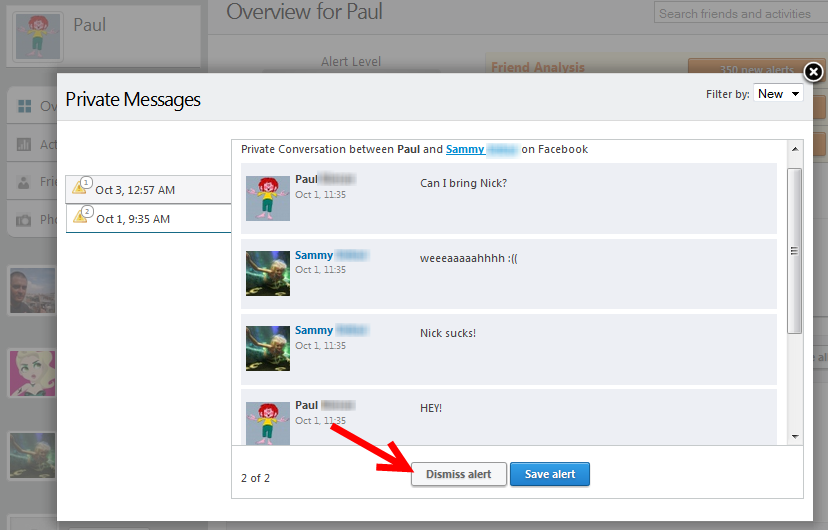The width and height of the screenshot is (828, 530).
Task: Open the Filter by dropdown
Action: (778, 94)
